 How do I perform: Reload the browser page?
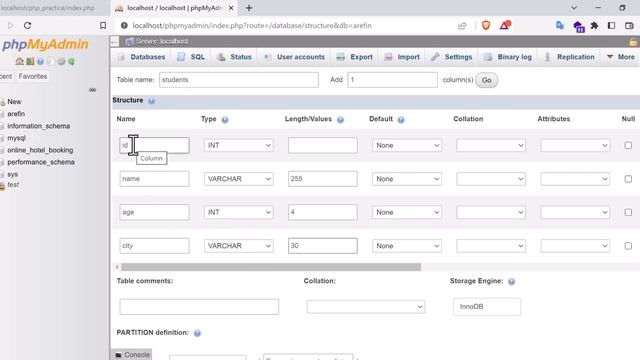coord(27,25)
